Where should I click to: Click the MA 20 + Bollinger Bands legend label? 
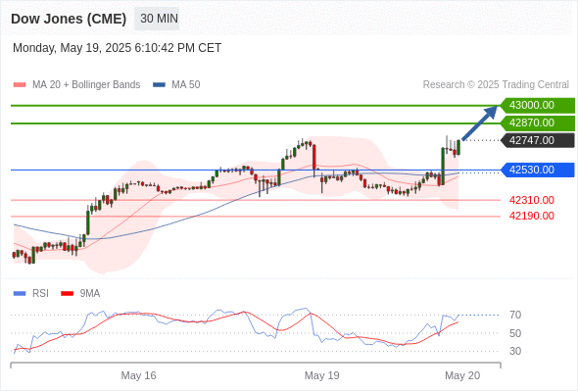tap(86, 85)
